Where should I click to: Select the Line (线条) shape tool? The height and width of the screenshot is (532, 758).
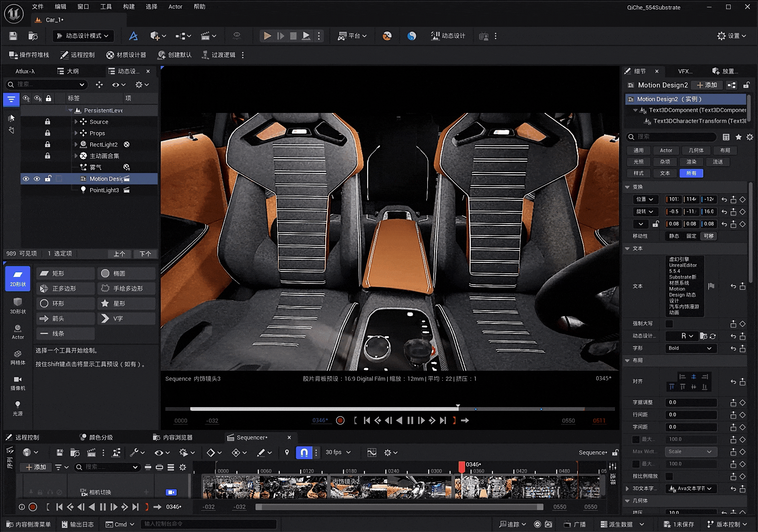pos(66,333)
